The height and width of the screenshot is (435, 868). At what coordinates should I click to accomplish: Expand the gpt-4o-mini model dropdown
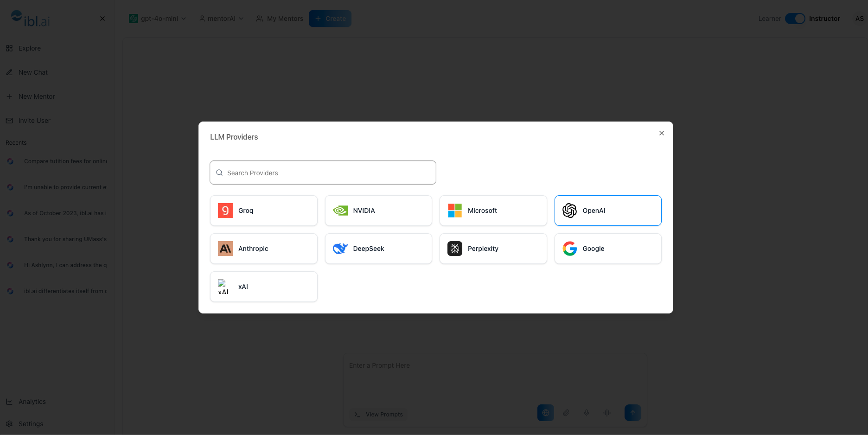pos(158,19)
